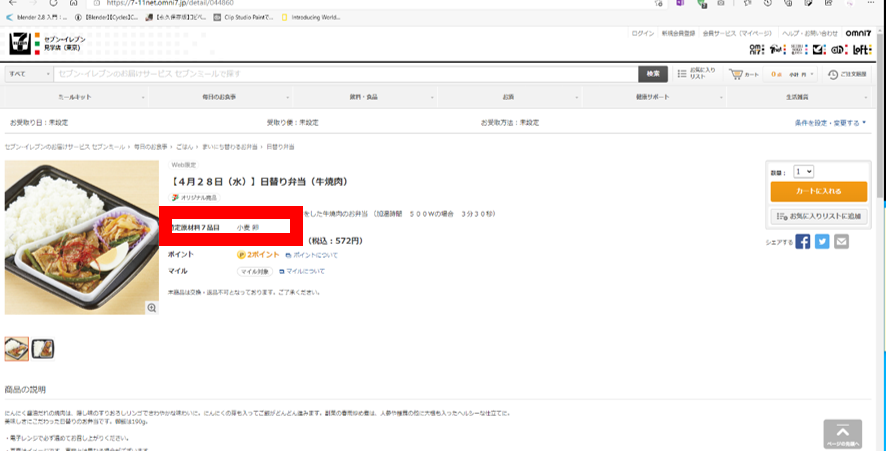Click the browser refresh icon
Viewport: 886px width, 451px height.
tap(53, 3)
